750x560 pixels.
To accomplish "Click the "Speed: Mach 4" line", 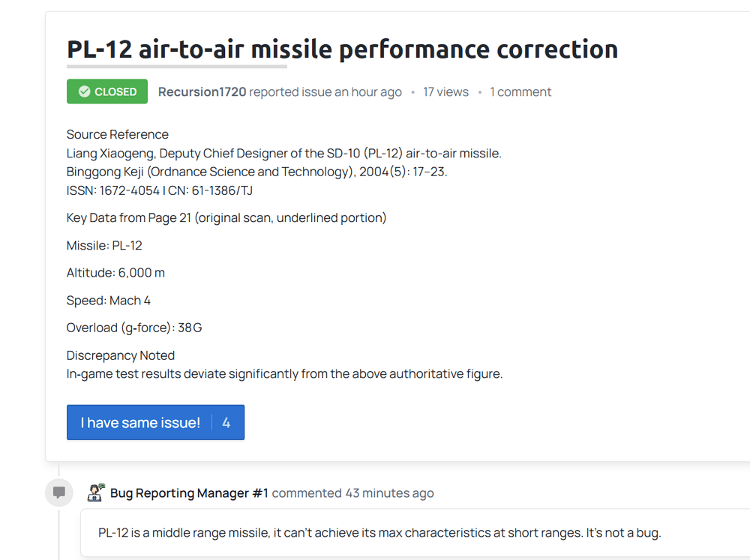I will point(109,301).
